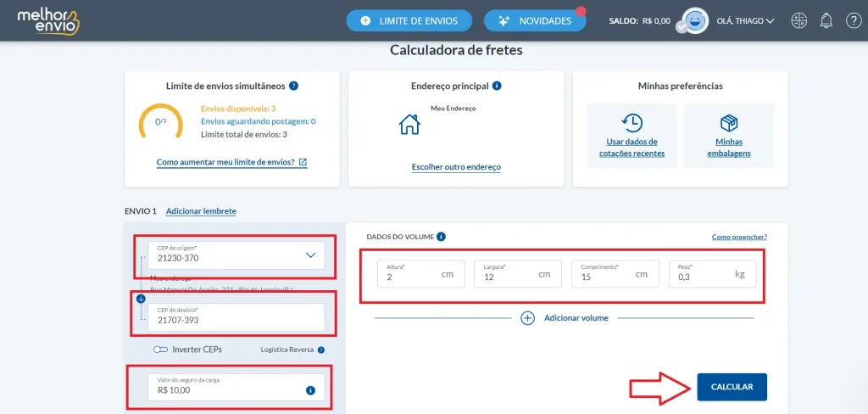This screenshot has height=414, width=868.
Task: Click the CEP de destino field
Action: click(236, 317)
